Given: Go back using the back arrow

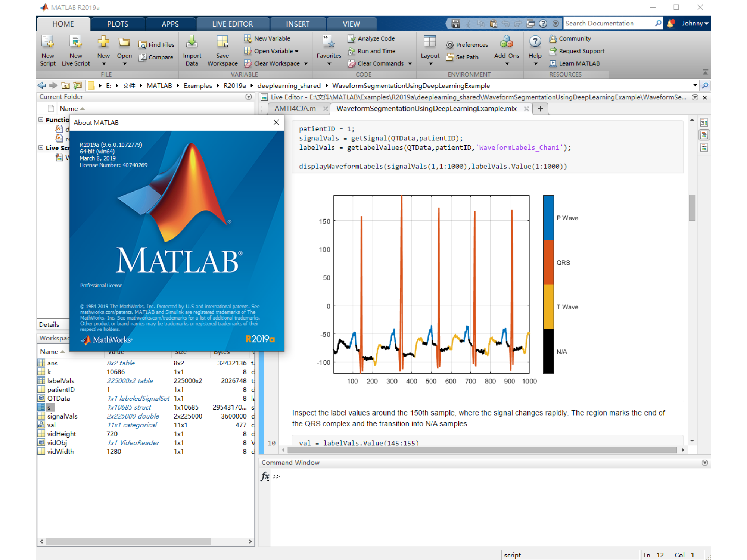Looking at the screenshot, I should [41, 85].
